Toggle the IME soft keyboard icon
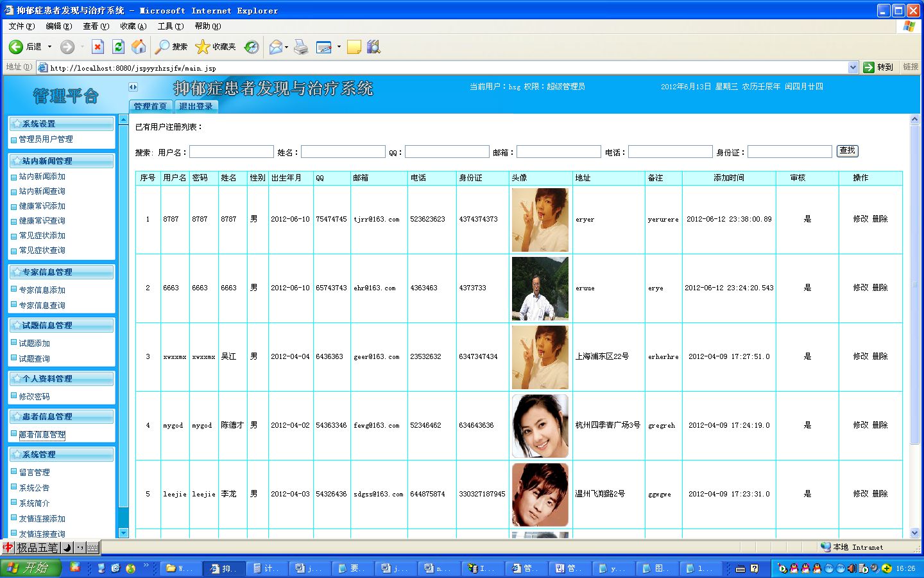 92,548
